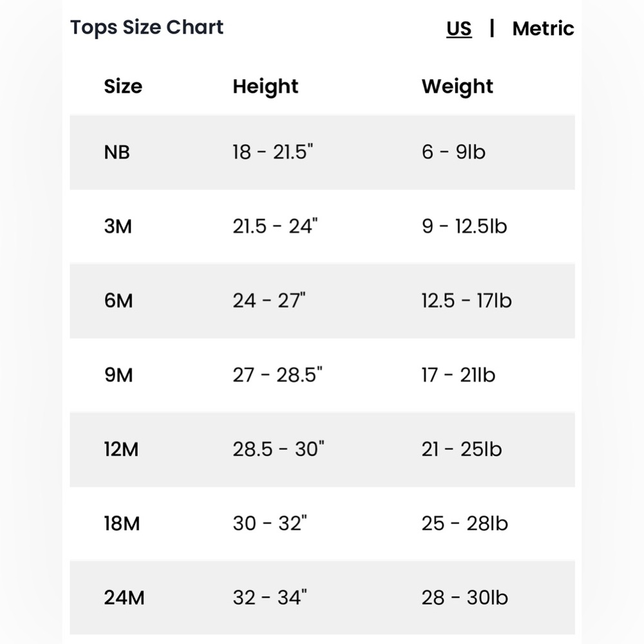The height and width of the screenshot is (644, 644).
Task: Click the 9M size row label
Action: pyautogui.click(x=118, y=375)
